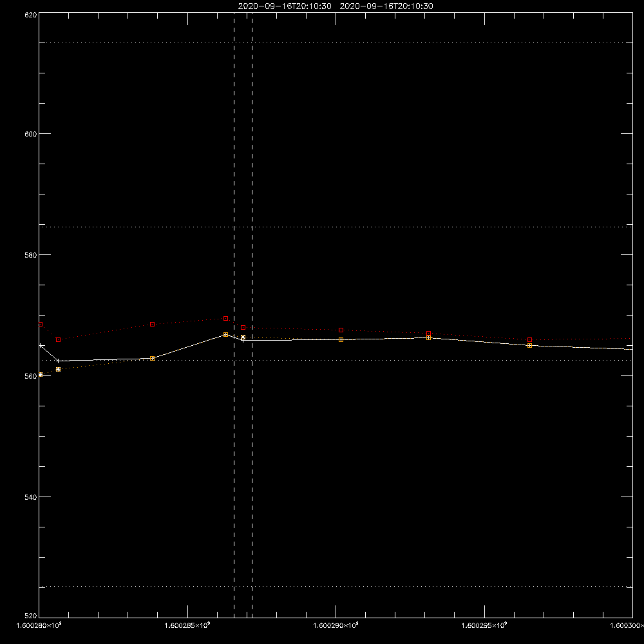Select the right vertical dashed line

click(252, 315)
